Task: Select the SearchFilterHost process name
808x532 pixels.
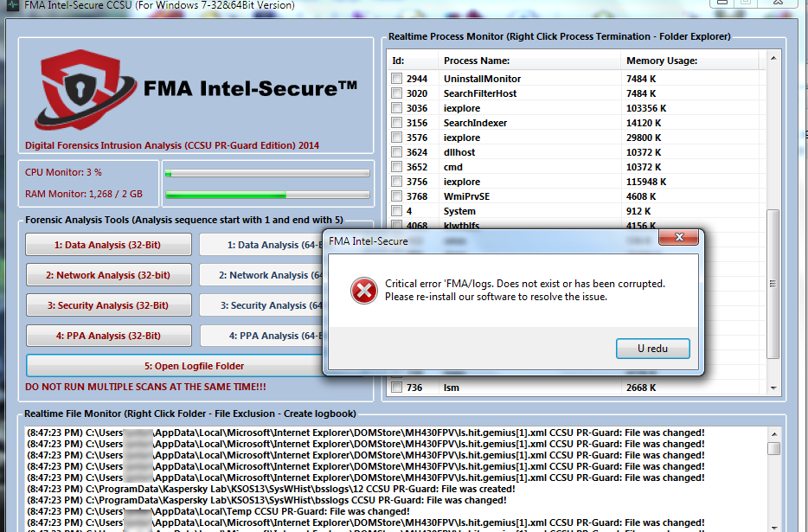Action: (x=480, y=93)
